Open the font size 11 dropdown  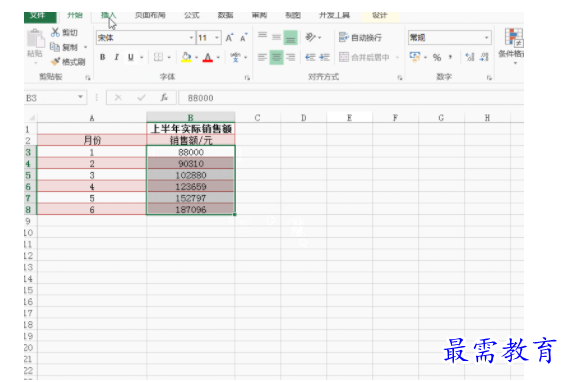(217, 38)
